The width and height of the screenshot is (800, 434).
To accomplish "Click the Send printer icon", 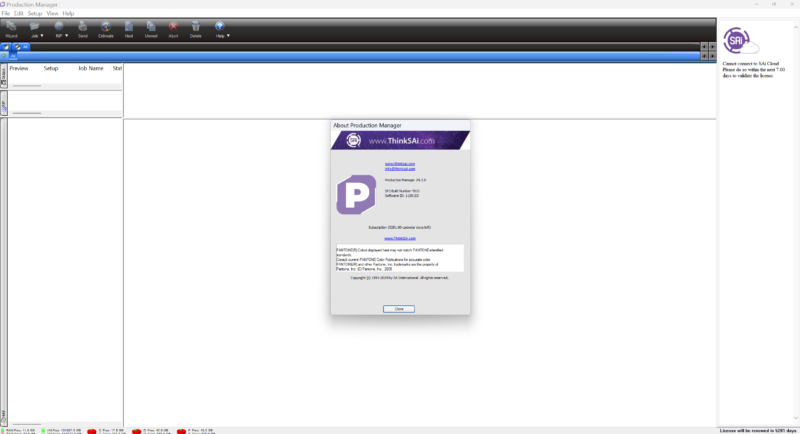I will coord(83,27).
